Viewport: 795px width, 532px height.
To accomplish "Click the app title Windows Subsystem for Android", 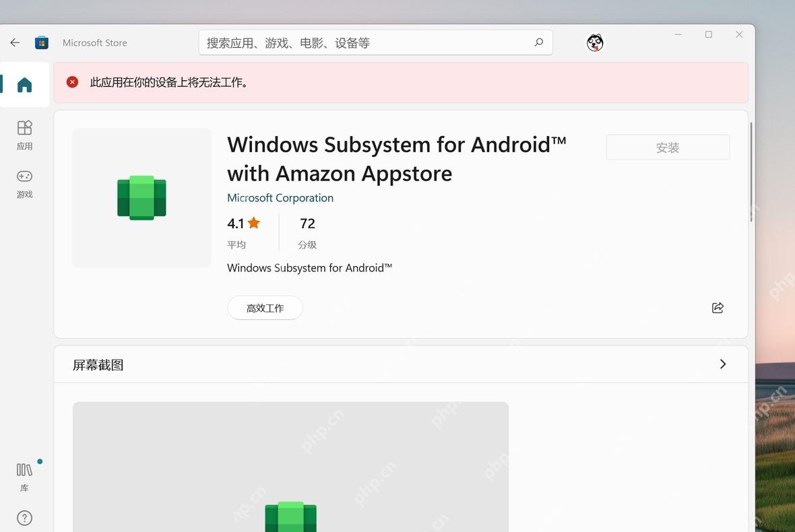I will coord(396,158).
